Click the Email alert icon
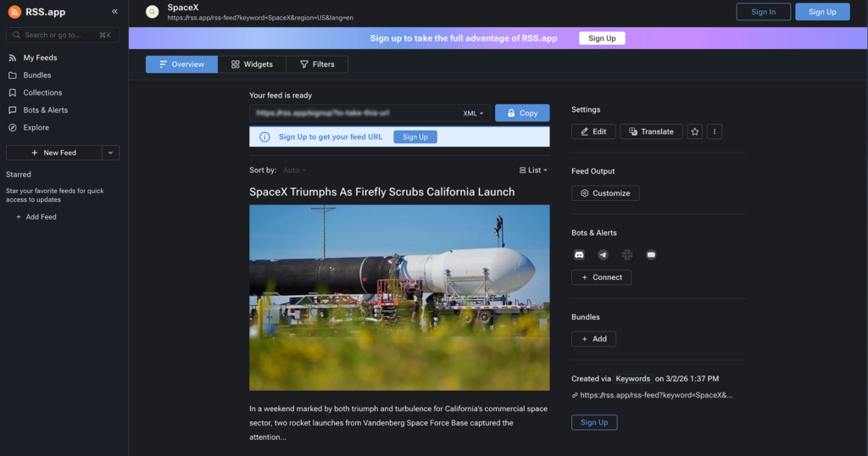 click(x=651, y=254)
